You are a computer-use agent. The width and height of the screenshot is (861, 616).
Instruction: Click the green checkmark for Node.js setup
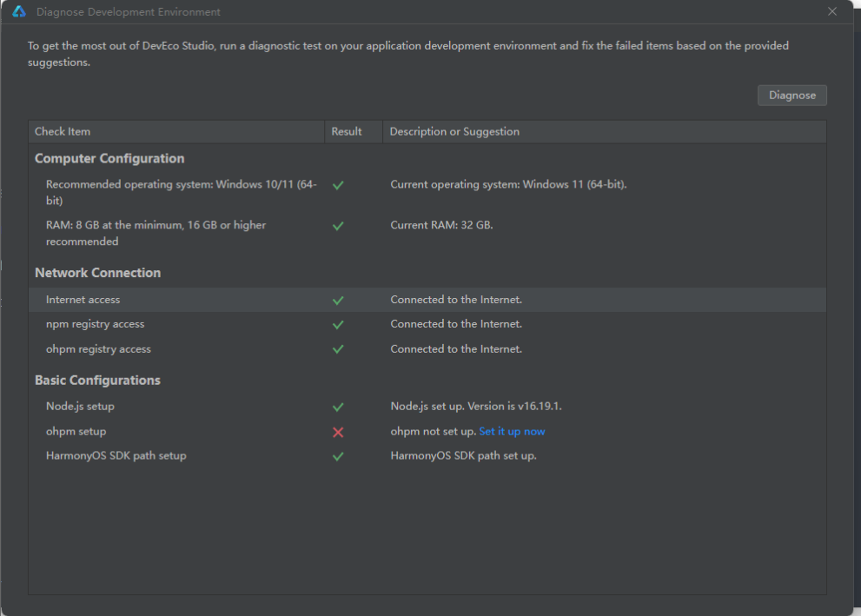pyautogui.click(x=338, y=407)
